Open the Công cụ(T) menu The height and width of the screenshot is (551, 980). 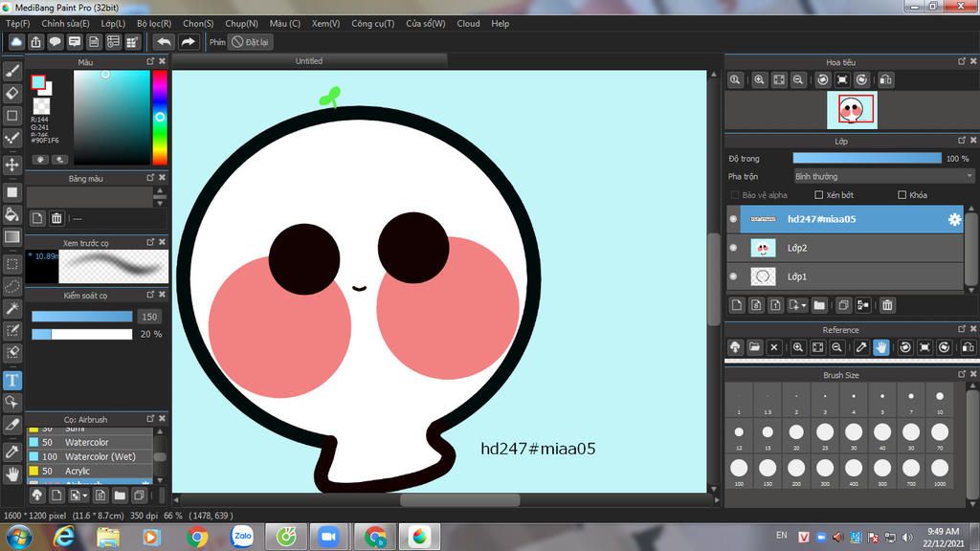[372, 24]
